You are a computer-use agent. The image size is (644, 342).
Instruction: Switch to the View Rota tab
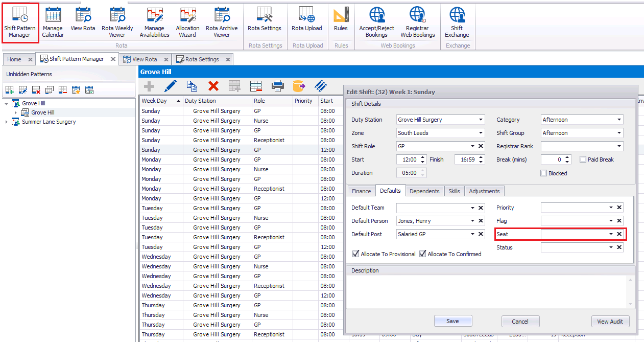click(x=145, y=59)
